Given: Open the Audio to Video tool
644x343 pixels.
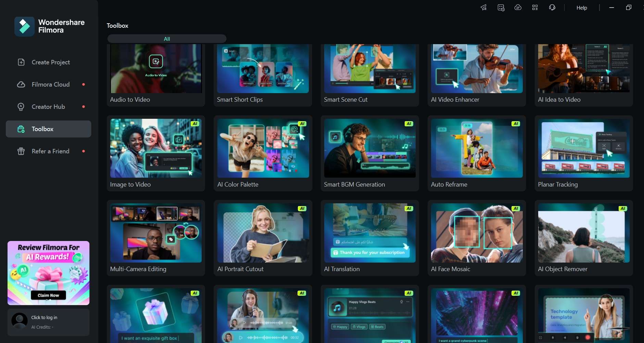Looking at the screenshot, I should coord(156,75).
